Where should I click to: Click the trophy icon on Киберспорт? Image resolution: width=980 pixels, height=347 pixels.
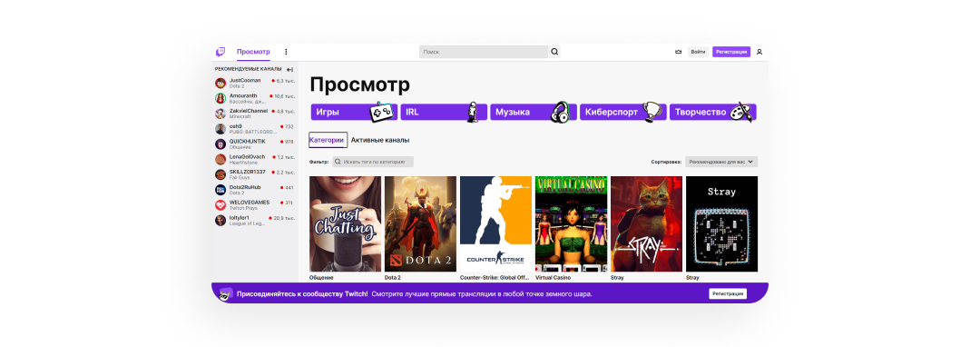(x=652, y=112)
